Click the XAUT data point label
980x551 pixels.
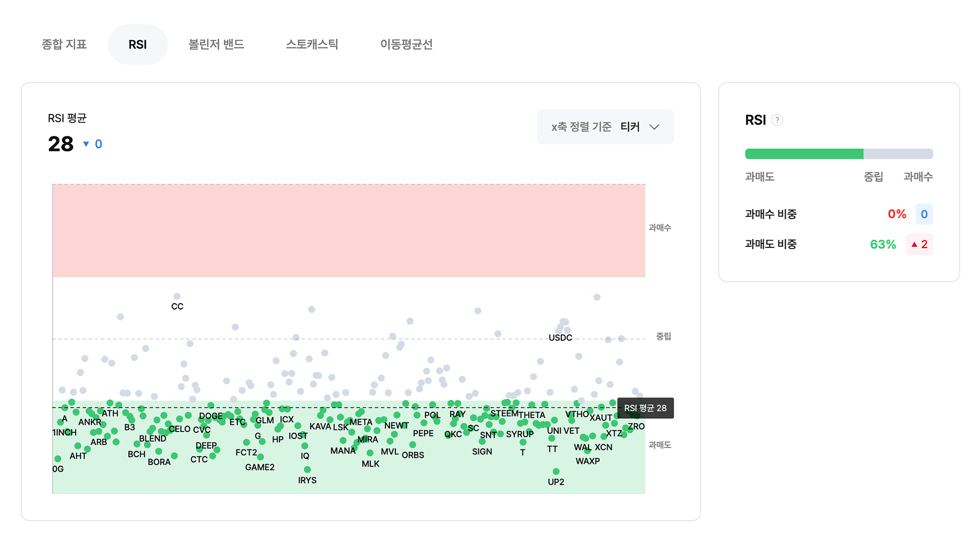(601, 418)
